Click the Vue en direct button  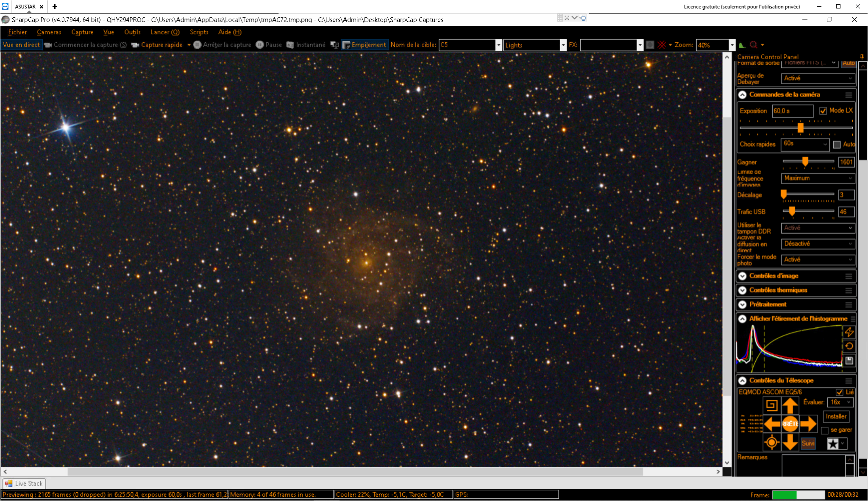pos(21,45)
